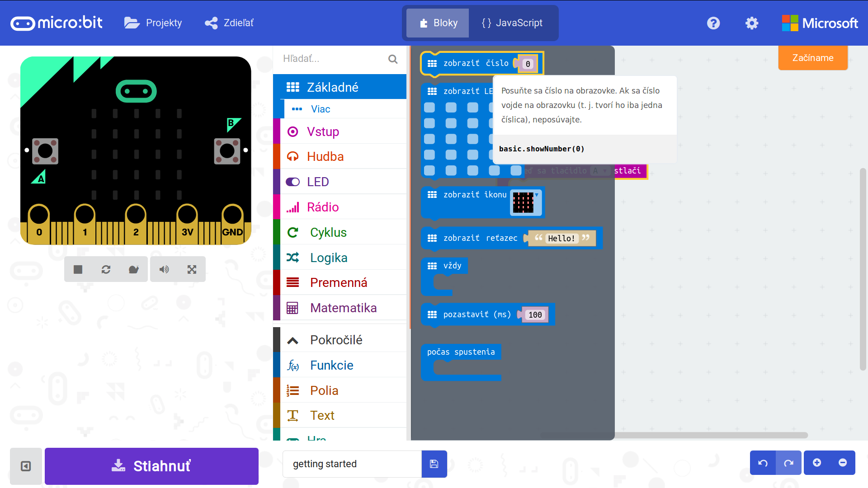Undo the last change
The width and height of the screenshot is (868, 488).
(x=763, y=463)
